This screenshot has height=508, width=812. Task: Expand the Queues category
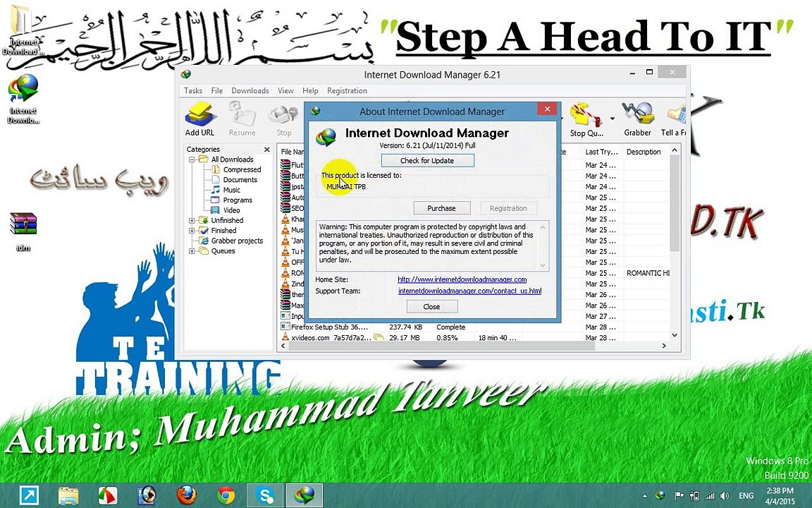click(x=192, y=251)
